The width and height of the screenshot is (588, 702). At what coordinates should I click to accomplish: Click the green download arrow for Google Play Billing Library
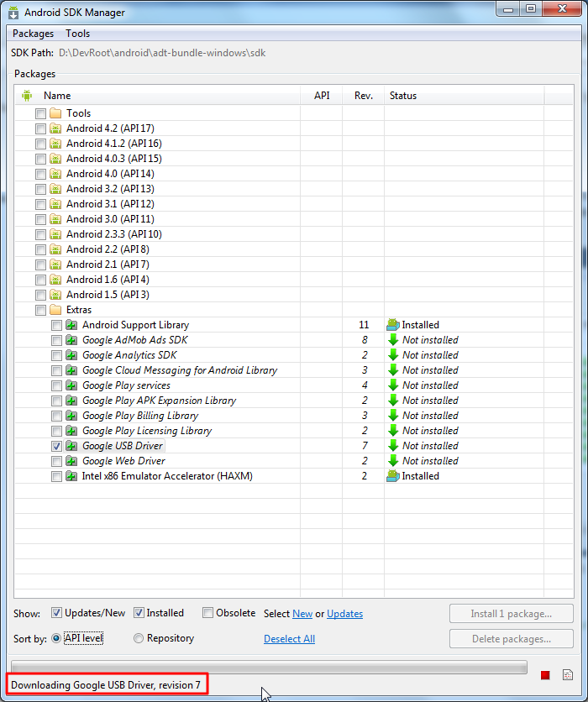pyautogui.click(x=393, y=416)
